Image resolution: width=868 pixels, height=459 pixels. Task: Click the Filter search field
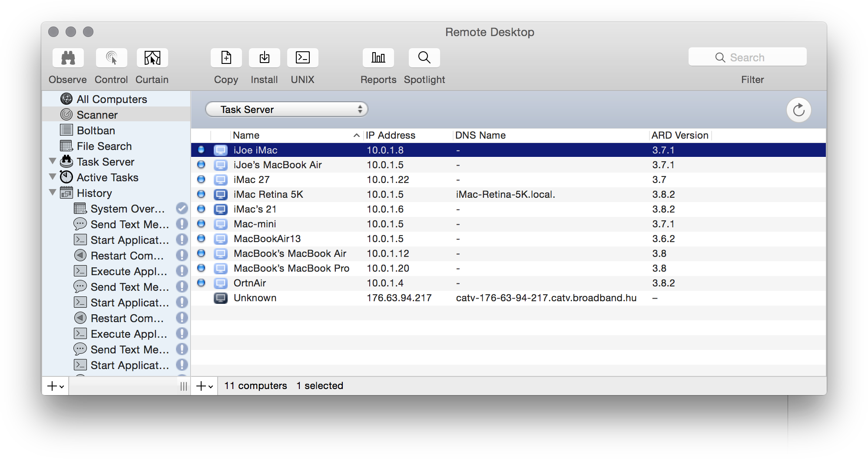click(747, 57)
